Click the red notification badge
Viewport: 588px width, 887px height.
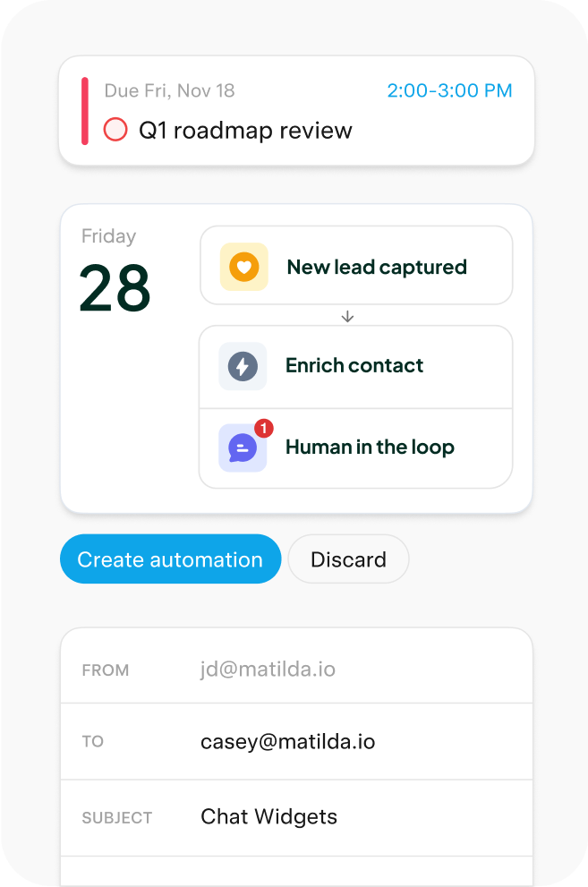263,428
